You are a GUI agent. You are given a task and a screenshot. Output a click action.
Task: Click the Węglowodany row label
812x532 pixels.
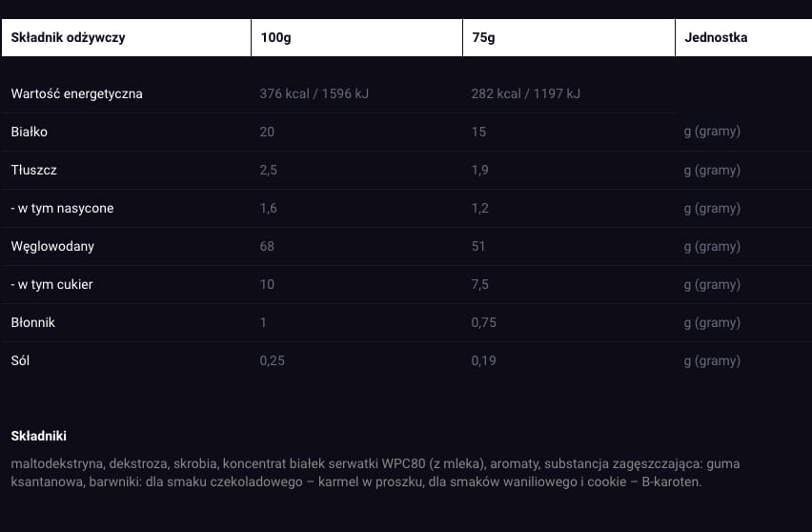(52, 246)
